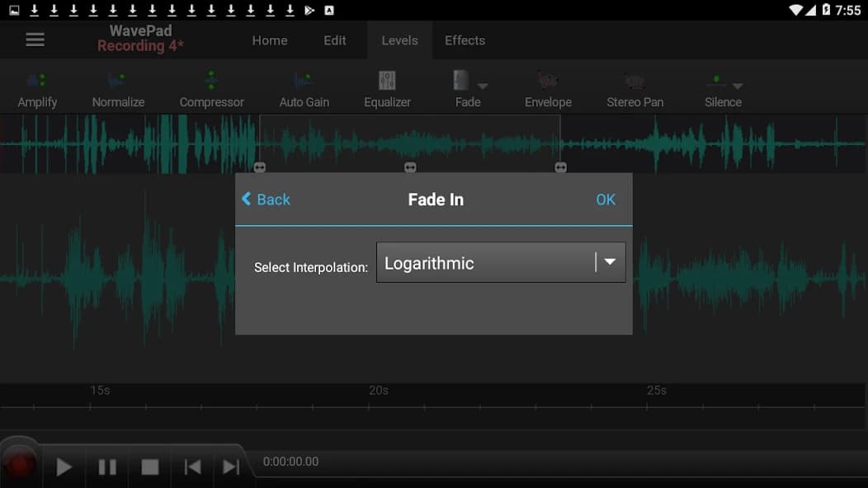Viewport: 868px width, 488px height.
Task: Switch to the Effects tab
Action: click(465, 40)
